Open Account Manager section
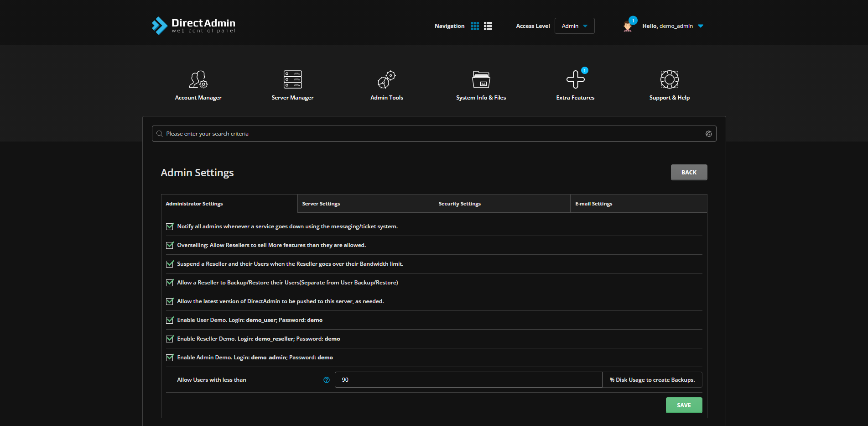Viewport: 868px width, 426px height. 198,85
